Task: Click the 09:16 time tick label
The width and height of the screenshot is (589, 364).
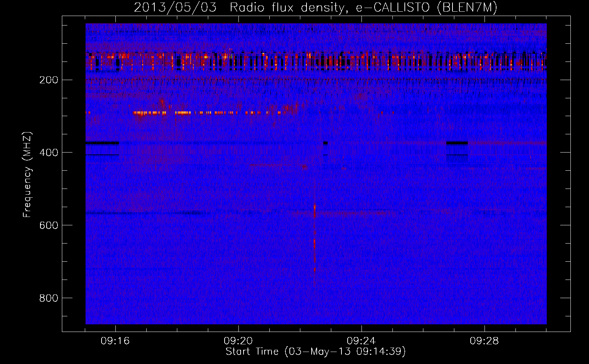Action: [115, 341]
